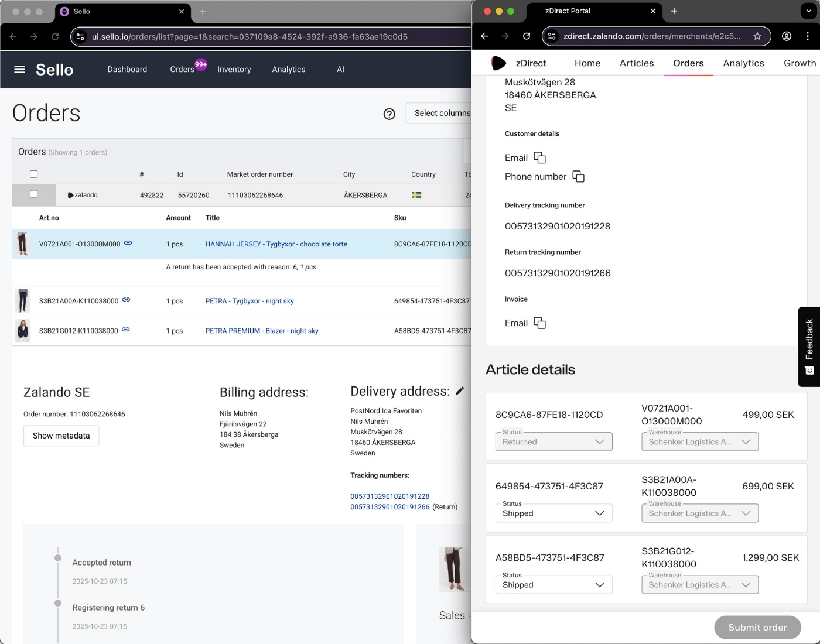The width and height of the screenshot is (820, 644).
Task: Copy the Invoice Email with copy icon
Action: point(539,323)
